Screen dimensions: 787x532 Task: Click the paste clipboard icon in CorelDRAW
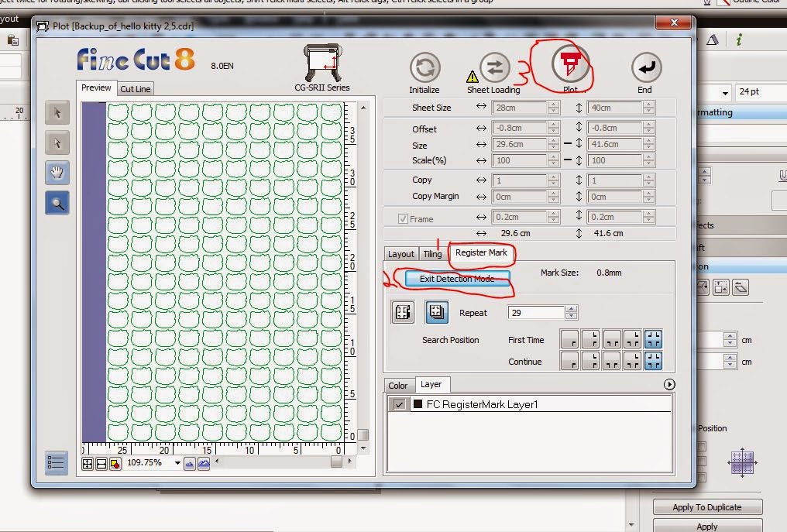coord(13,40)
